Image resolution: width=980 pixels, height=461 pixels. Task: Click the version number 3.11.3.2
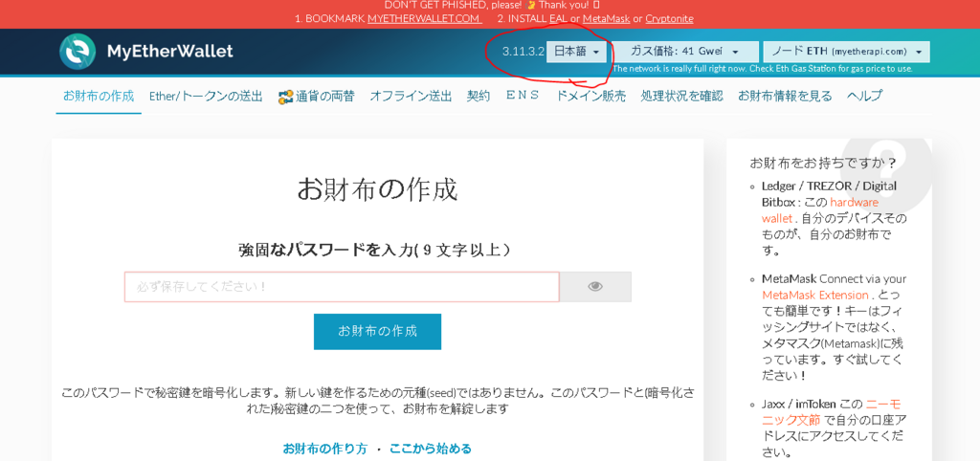pyautogui.click(x=523, y=52)
